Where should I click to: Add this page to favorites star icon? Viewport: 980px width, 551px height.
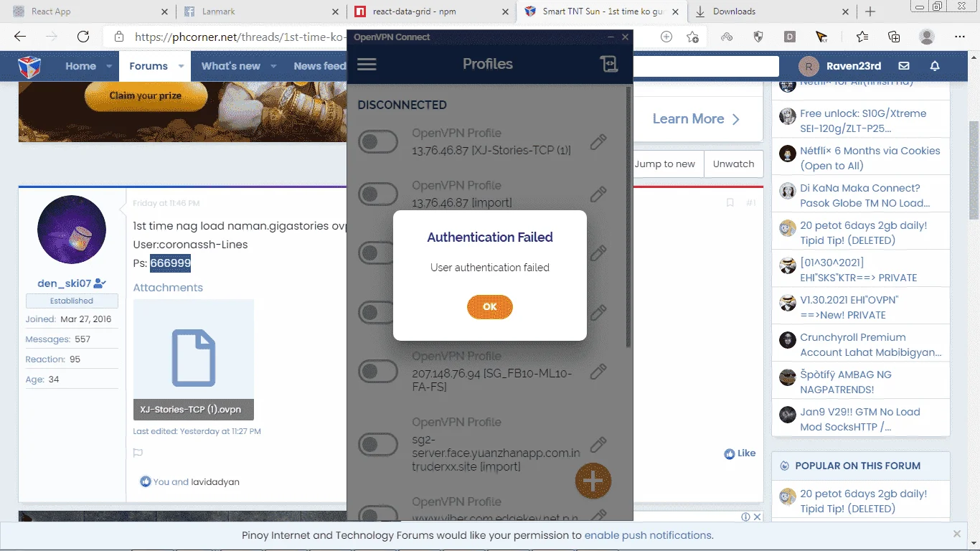click(692, 37)
